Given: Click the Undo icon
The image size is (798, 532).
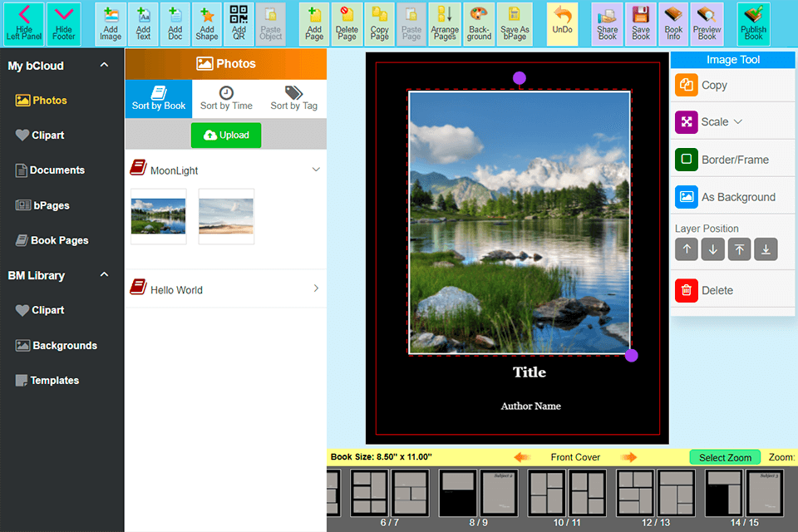Looking at the screenshot, I should tap(562, 23).
